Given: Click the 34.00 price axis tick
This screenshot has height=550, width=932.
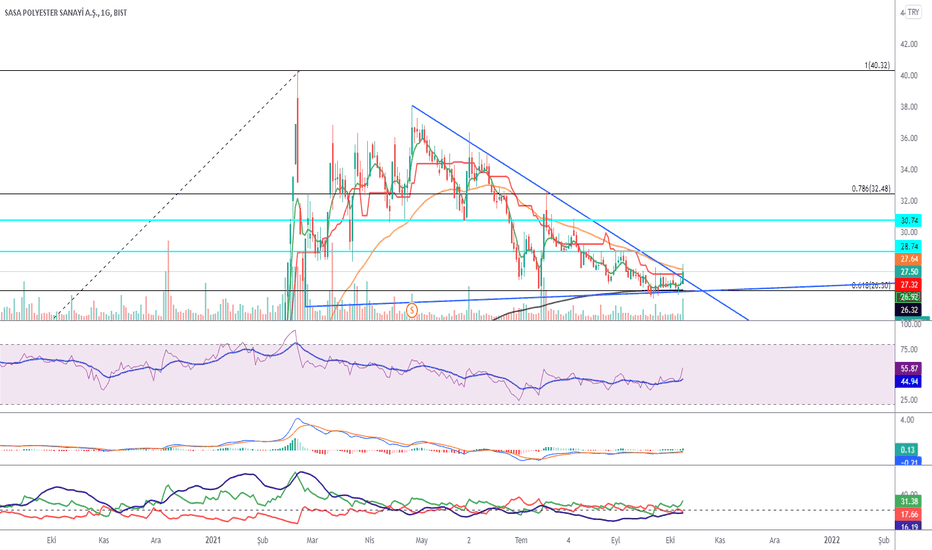Looking at the screenshot, I should point(909,169).
